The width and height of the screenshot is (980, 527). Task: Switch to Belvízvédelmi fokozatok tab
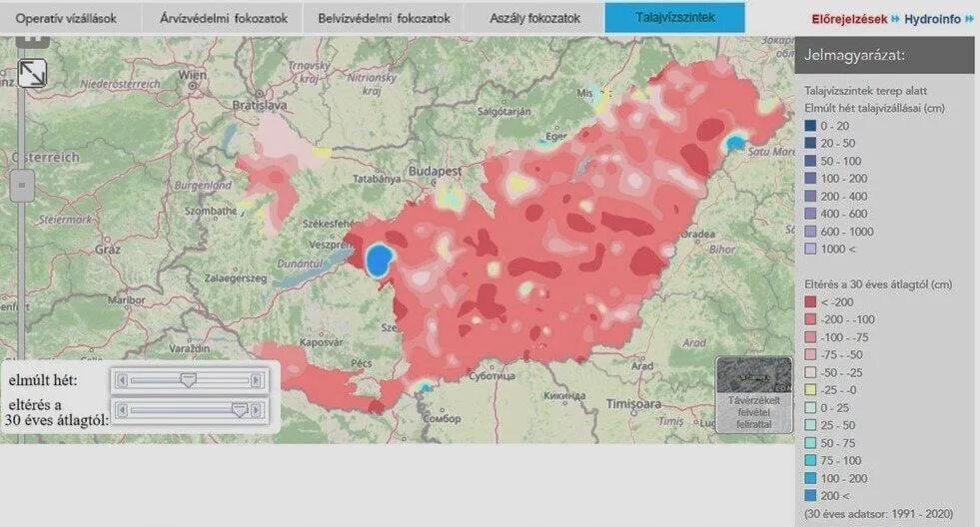tap(384, 18)
